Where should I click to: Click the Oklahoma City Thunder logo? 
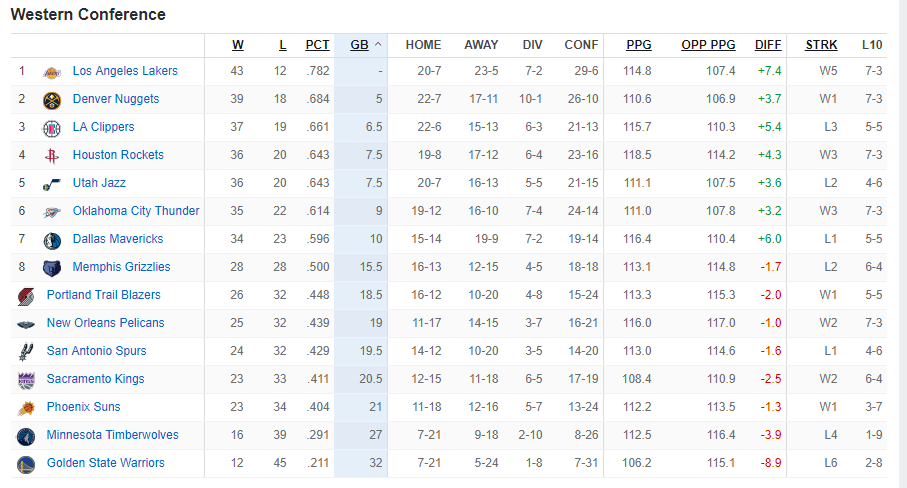pos(51,212)
